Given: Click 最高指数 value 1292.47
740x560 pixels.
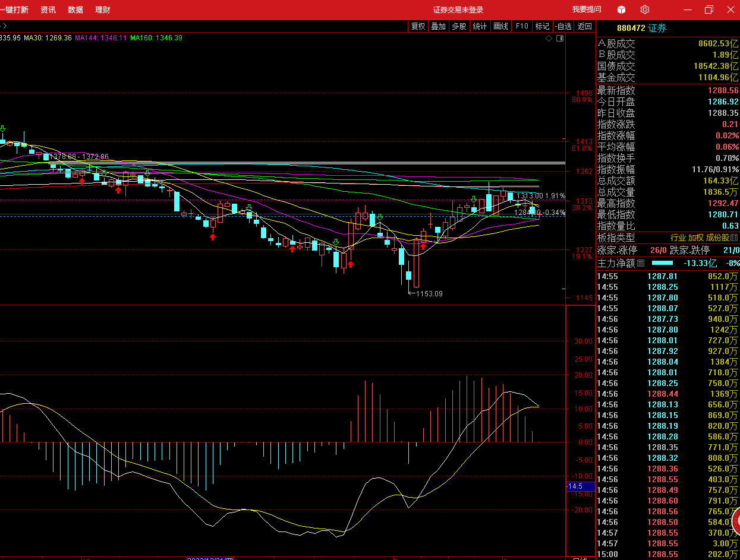Looking at the screenshot, I should (723, 203).
